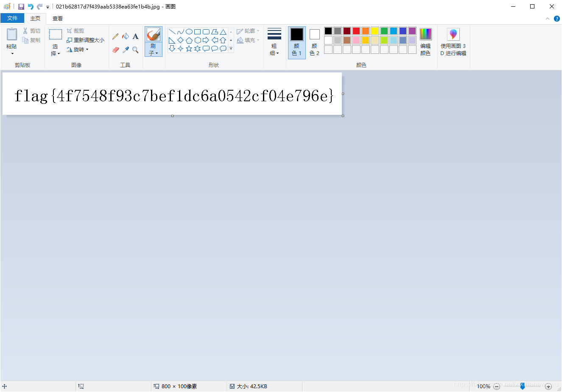The width and height of the screenshot is (562, 392).
Task: Open Edit with Paint 3D
Action: [x=453, y=42]
